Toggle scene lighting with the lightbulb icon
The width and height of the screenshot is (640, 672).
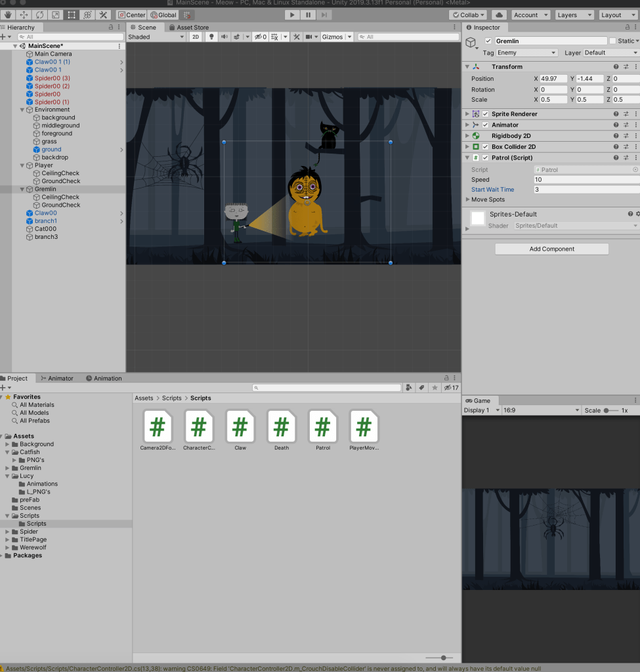click(x=211, y=37)
